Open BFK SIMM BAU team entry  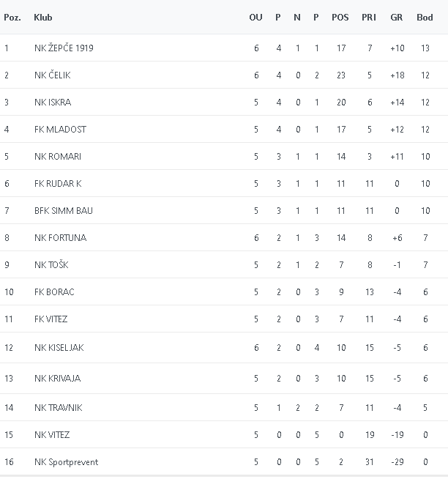coord(64,211)
